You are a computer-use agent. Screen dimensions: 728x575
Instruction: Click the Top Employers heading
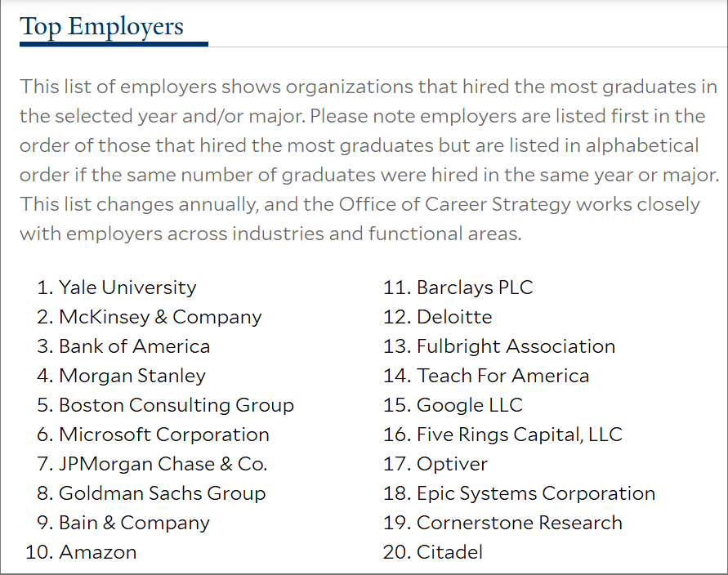click(x=101, y=26)
